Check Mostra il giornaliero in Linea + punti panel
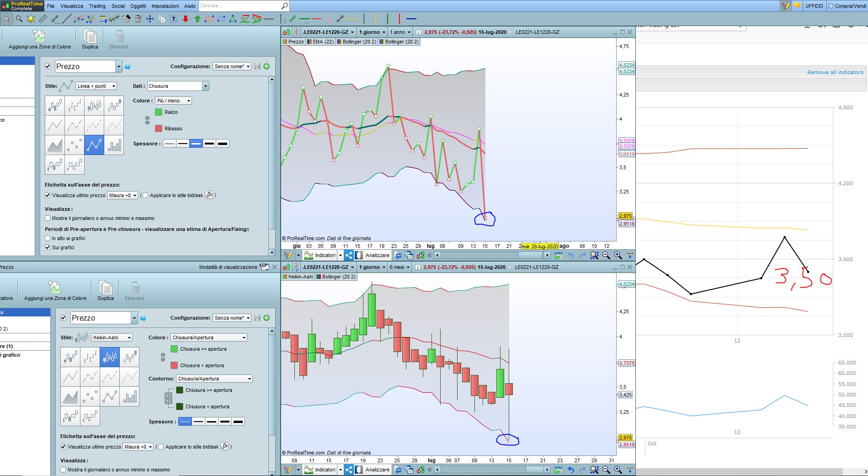 pyautogui.click(x=48, y=218)
